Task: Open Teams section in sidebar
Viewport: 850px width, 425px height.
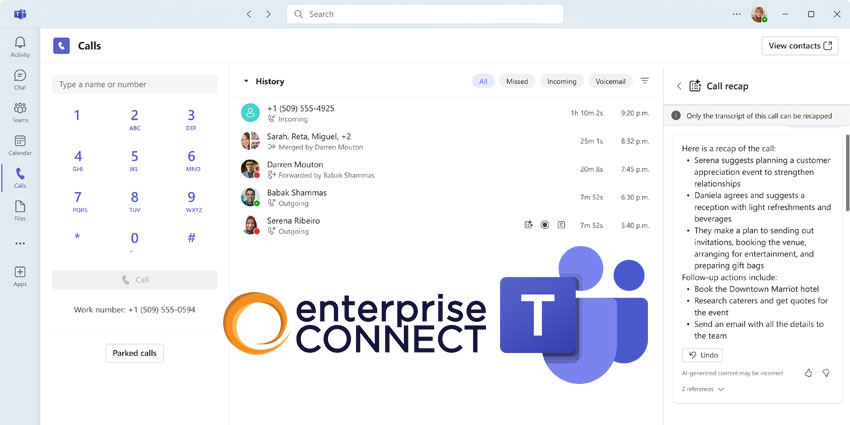Action: click(x=20, y=112)
